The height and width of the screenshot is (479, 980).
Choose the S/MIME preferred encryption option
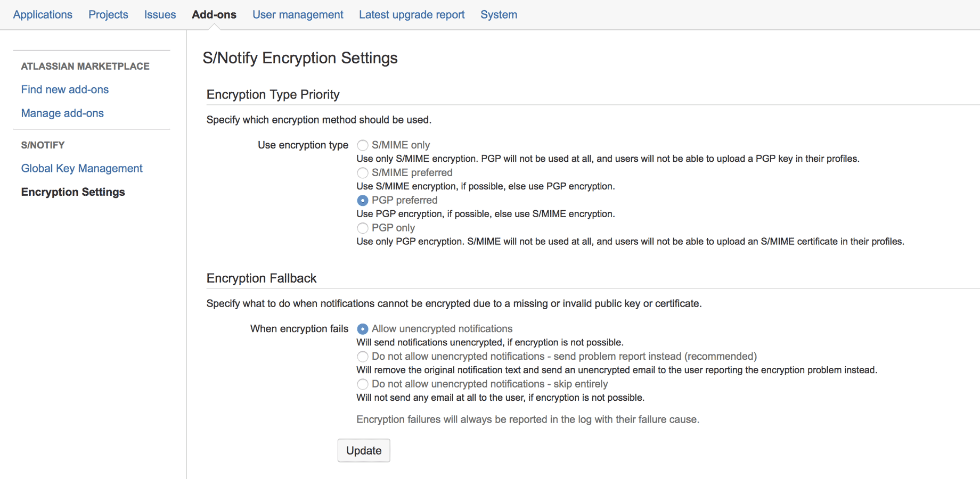pyautogui.click(x=363, y=173)
